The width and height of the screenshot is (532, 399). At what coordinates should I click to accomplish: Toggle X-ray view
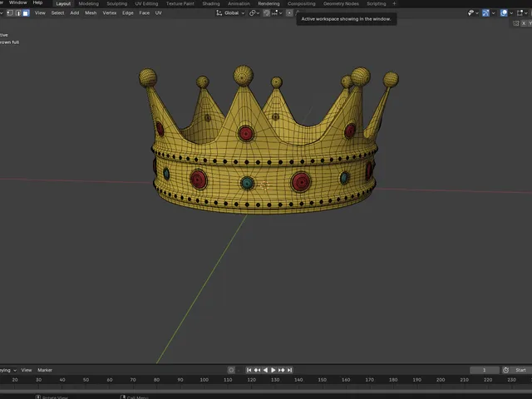pyautogui.click(x=520, y=13)
